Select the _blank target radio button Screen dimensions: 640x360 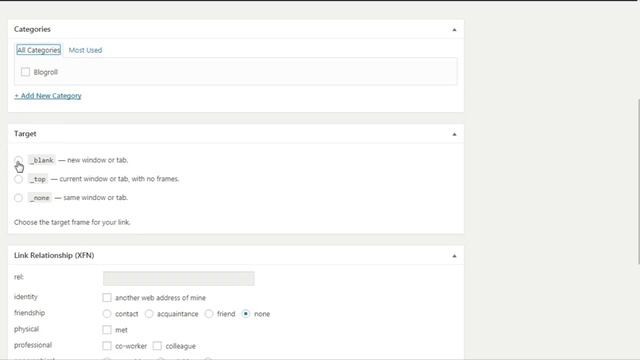(18, 160)
